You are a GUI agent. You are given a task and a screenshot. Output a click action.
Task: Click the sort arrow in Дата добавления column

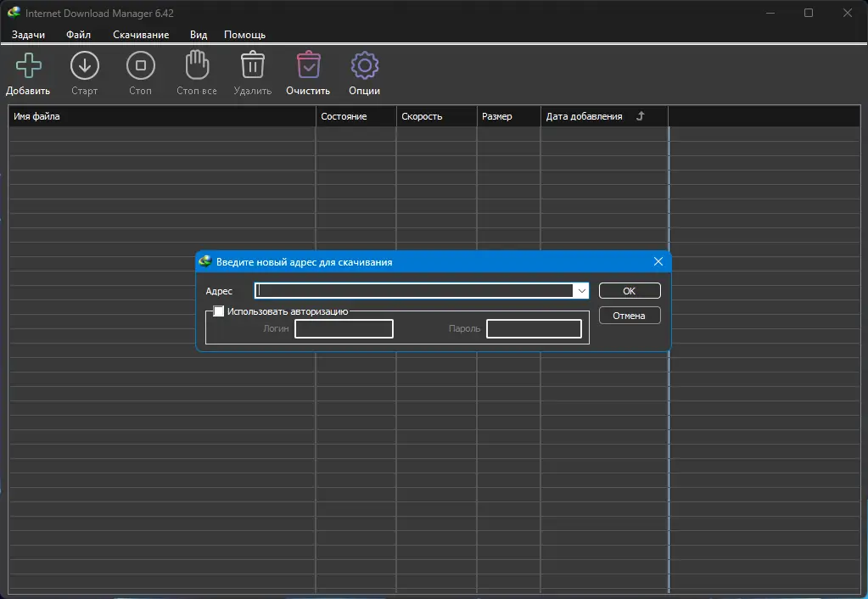tap(641, 115)
